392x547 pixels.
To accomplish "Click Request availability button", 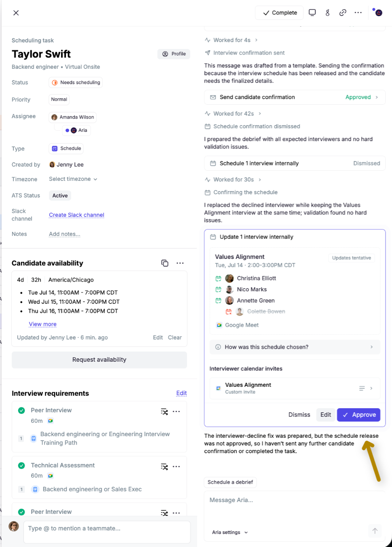I will coord(99,360).
